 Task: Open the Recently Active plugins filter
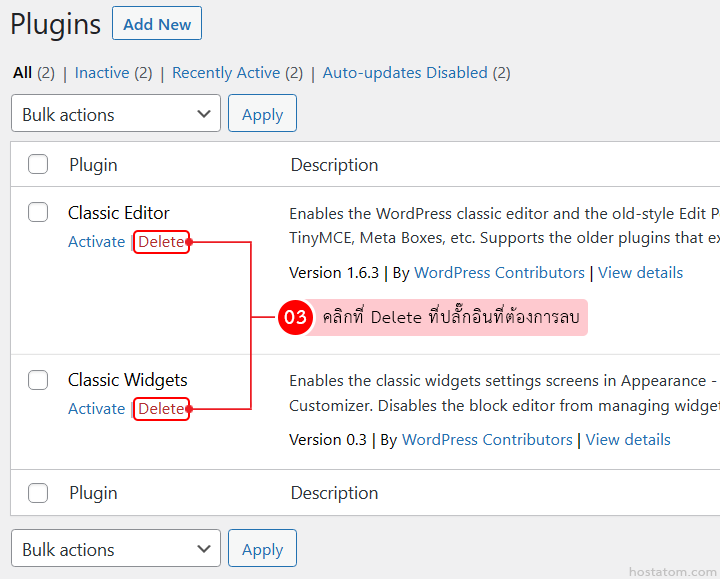pos(226,73)
